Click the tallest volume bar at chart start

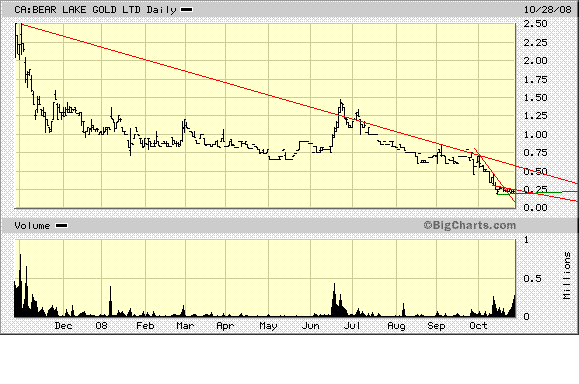[x=20, y=285]
